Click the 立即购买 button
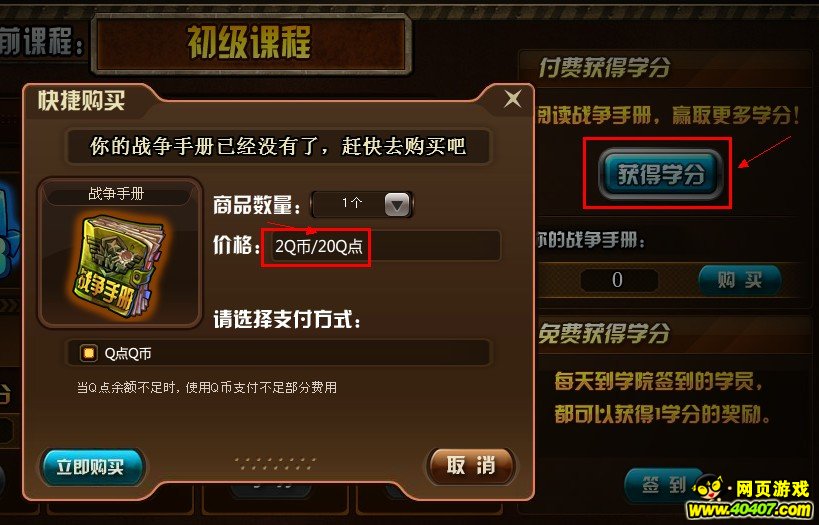The width and height of the screenshot is (819, 525). point(92,466)
